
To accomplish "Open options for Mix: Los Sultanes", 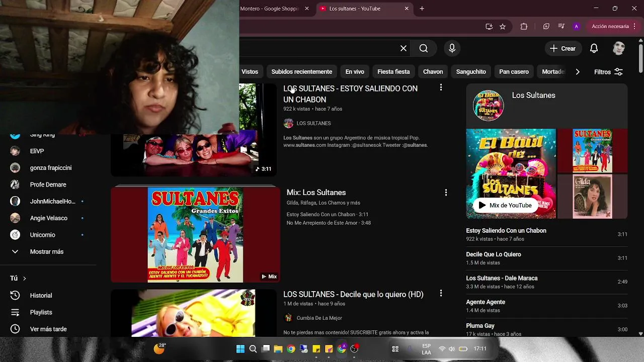I will (446, 193).
